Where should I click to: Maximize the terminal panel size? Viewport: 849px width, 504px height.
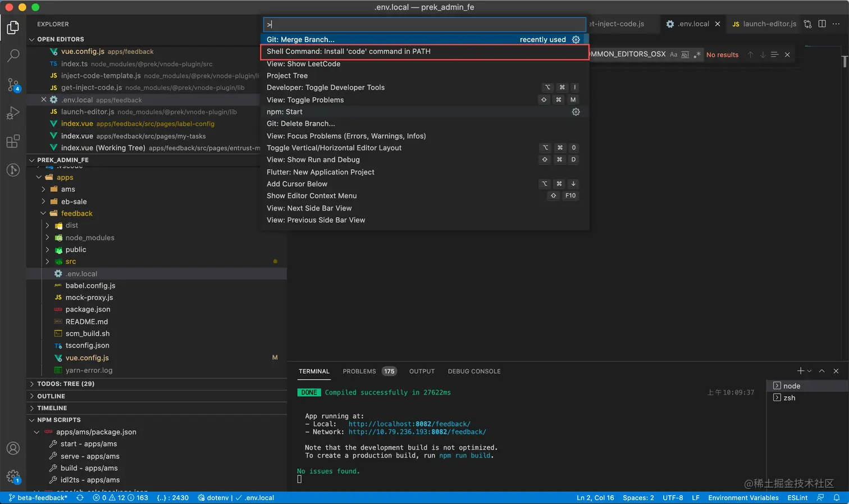822,371
